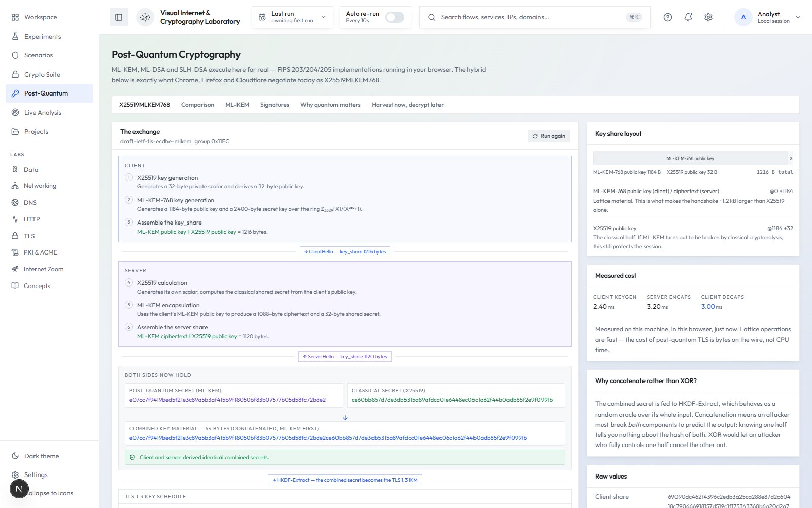Image resolution: width=812 pixels, height=508 pixels.
Task: Click the ServerHello key_share 1120 bytes label
Action: click(345, 357)
